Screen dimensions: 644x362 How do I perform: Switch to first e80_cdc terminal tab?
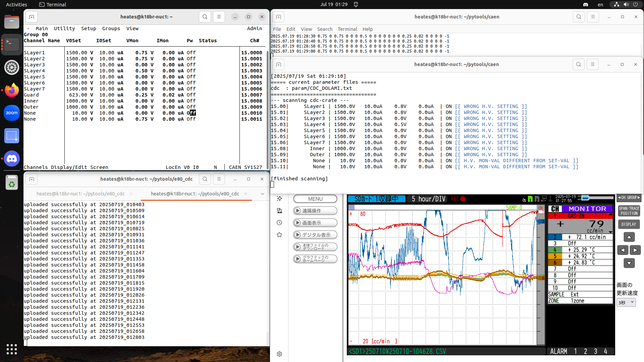(x=80, y=194)
